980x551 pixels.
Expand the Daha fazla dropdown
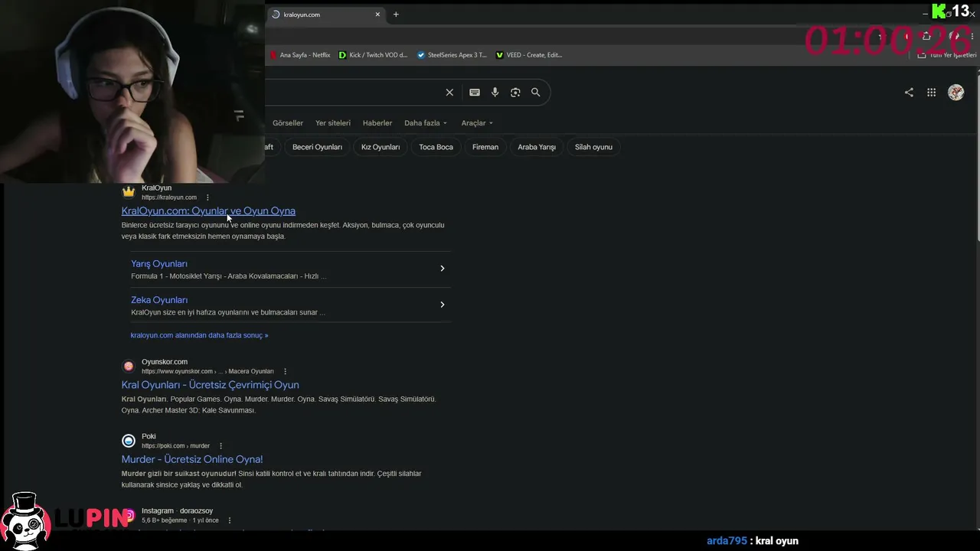click(426, 123)
